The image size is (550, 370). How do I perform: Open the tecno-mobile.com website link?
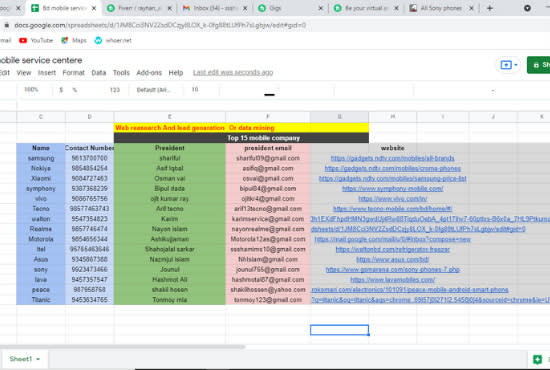(393, 209)
